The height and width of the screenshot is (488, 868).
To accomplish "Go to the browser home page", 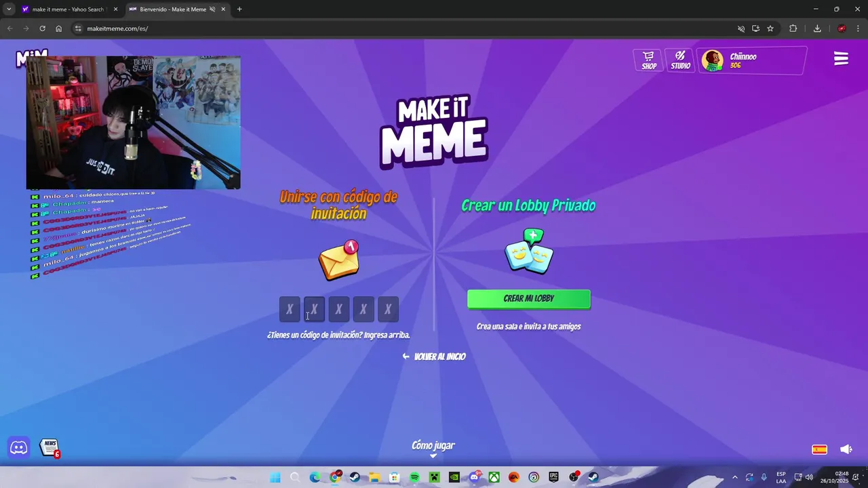I will coord(59,28).
